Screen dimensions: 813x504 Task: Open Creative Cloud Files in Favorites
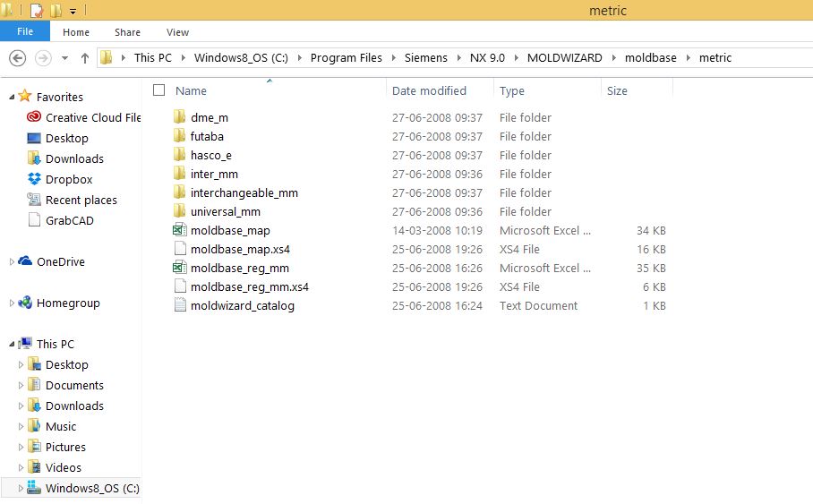(x=83, y=117)
